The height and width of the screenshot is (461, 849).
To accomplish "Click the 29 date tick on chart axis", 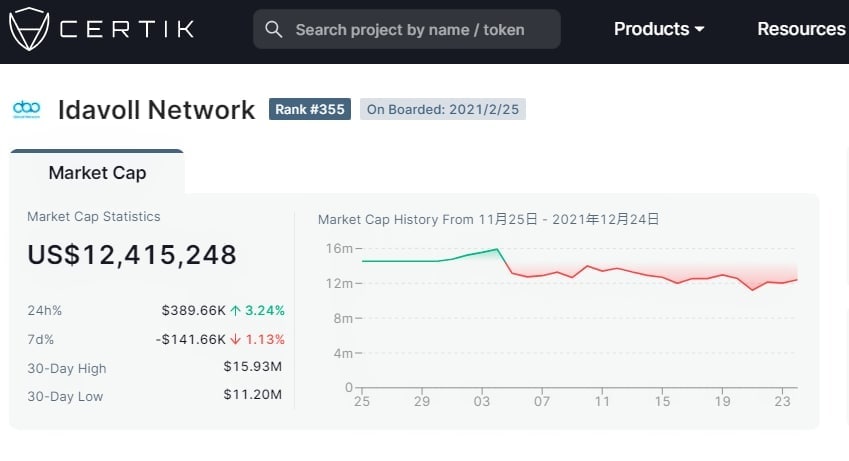I will pyautogui.click(x=422, y=401).
